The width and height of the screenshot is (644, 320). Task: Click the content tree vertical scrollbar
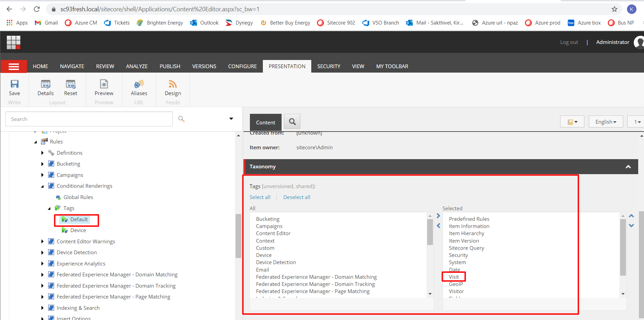[x=238, y=235]
